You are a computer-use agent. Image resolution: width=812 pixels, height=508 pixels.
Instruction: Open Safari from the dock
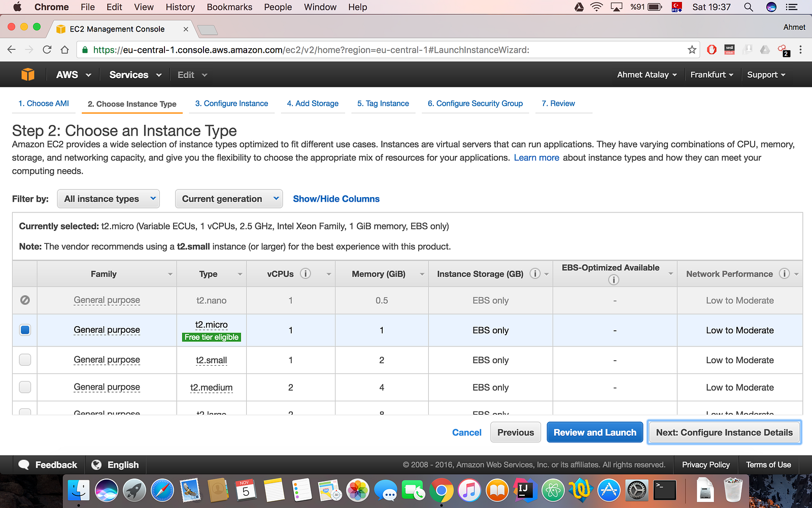(162, 491)
